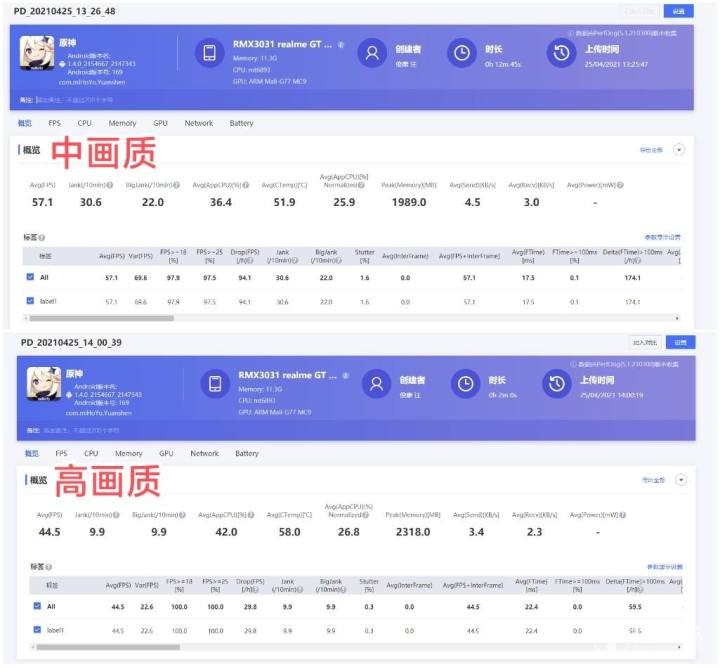The image size is (720, 667).
Task: Click scrollbar right arrow under 14_00_39 table
Action: [679, 647]
